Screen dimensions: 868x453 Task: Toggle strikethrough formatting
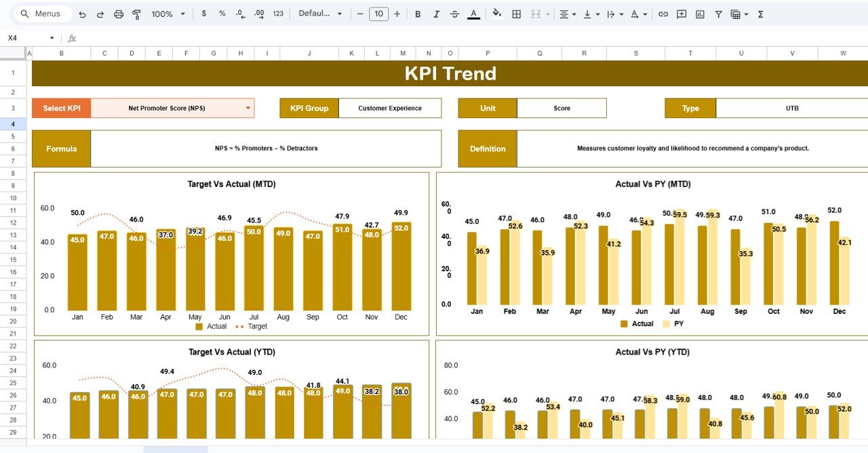tap(454, 14)
